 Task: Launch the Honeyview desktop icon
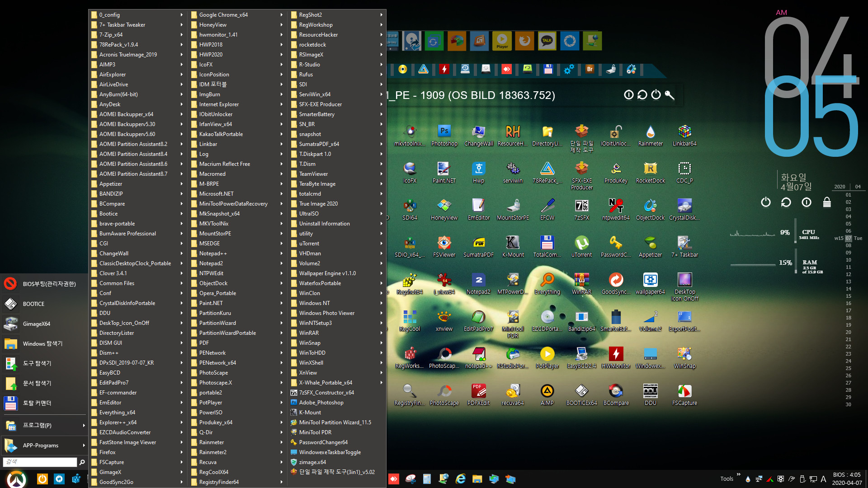[x=444, y=210]
